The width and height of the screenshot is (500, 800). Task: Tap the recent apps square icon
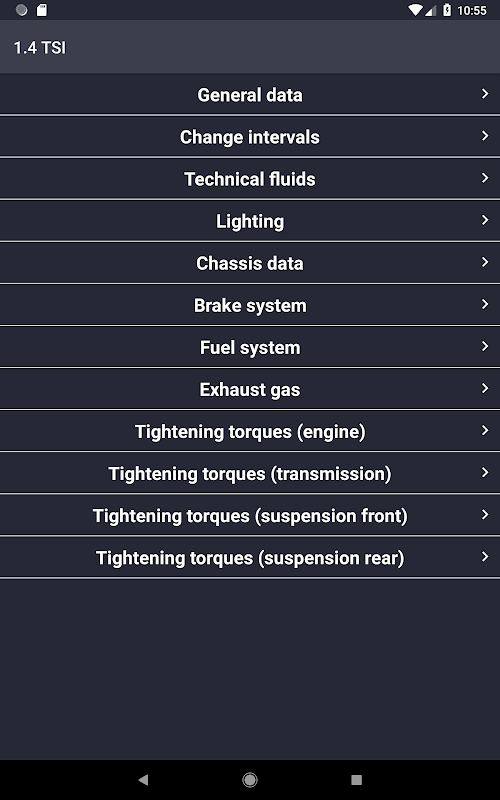357,779
